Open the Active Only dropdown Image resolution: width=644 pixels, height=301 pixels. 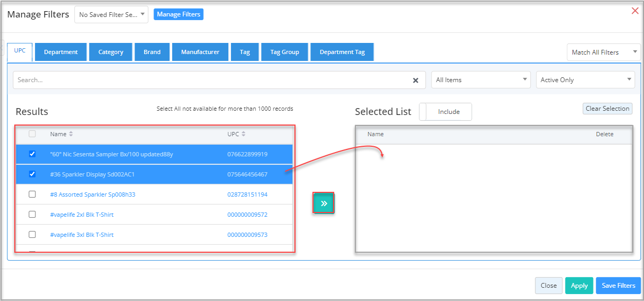pyautogui.click(x=585, y=80)
